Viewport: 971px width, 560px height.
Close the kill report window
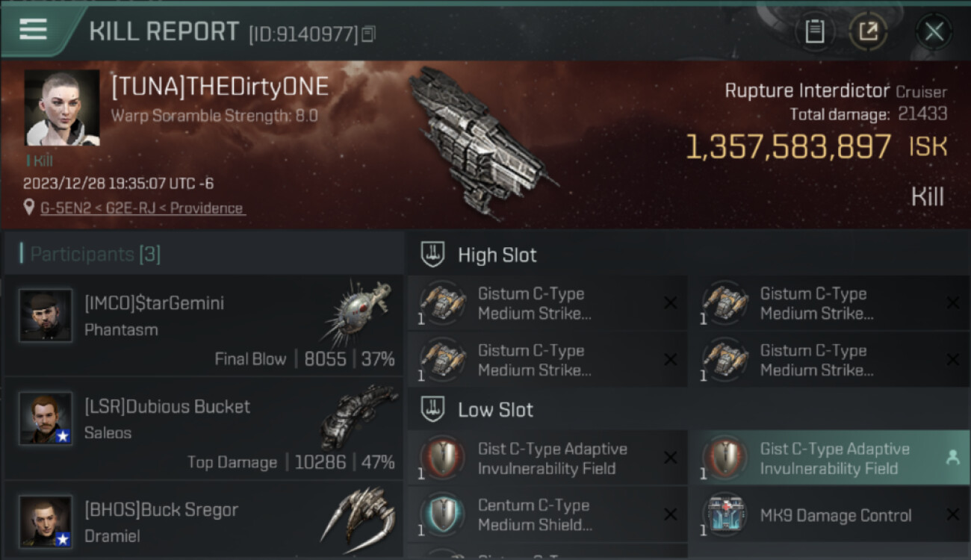coord(934,31)
